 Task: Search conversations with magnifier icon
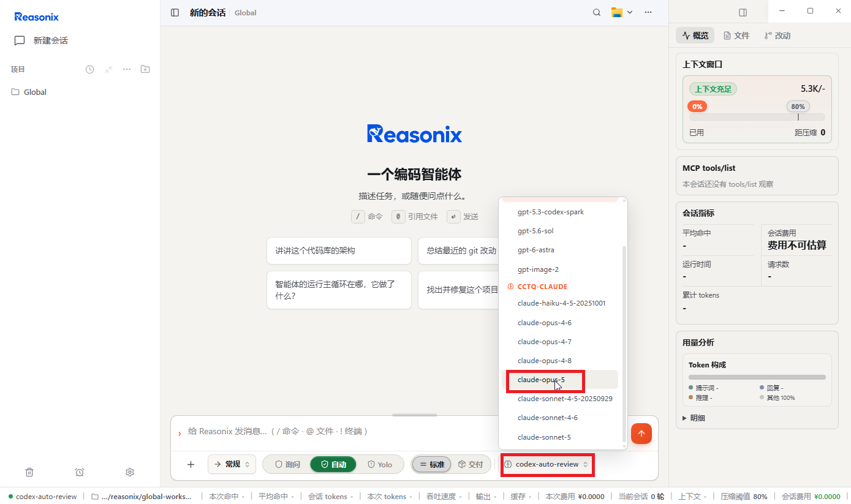(x=597, y=12)
